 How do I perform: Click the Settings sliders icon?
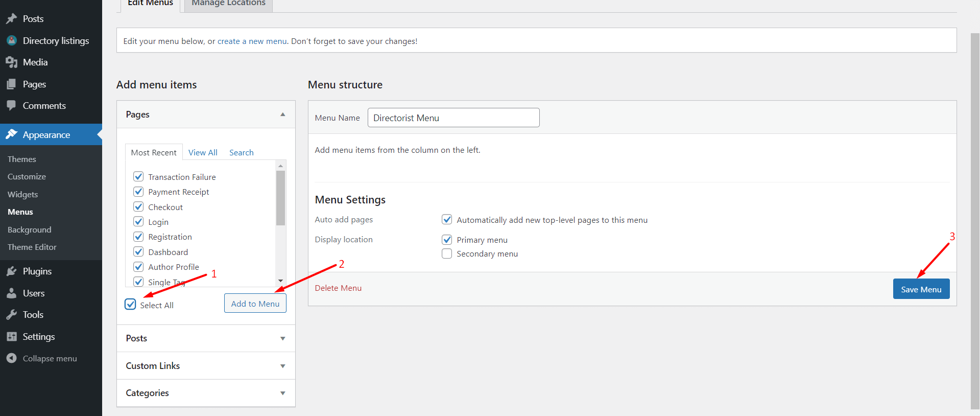(x=11, y=337)
